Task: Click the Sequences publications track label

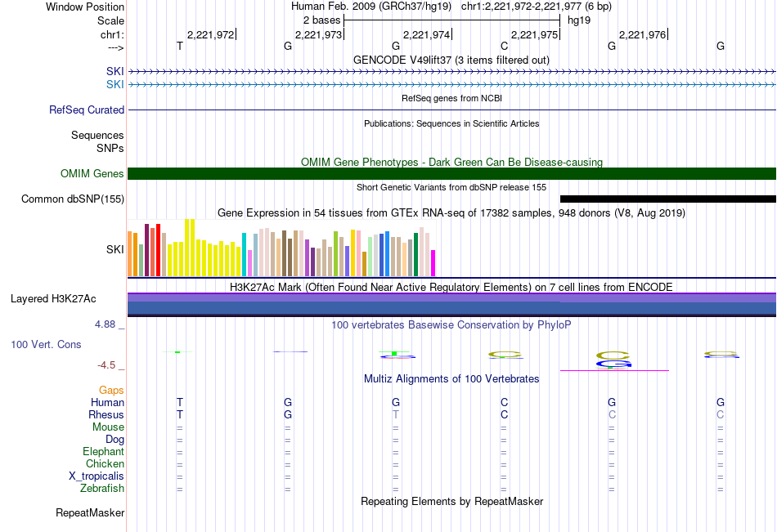Action: (97, 135)
